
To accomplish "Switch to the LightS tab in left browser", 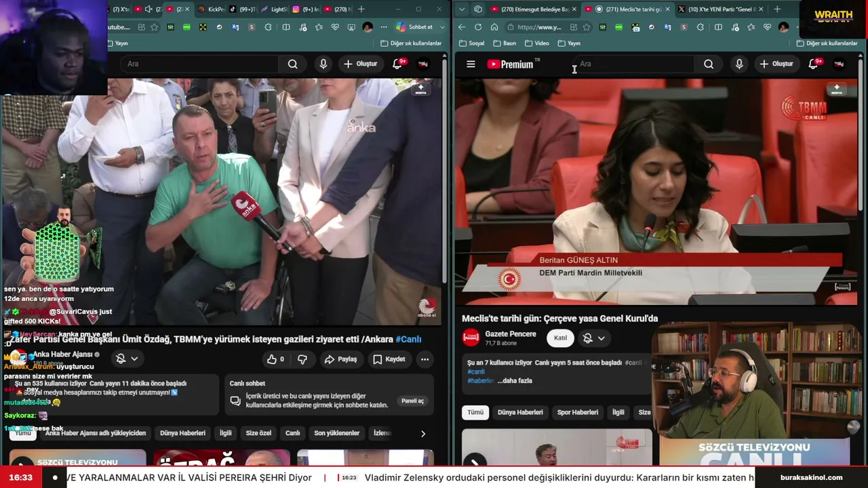I will click(x=274, y=9).
